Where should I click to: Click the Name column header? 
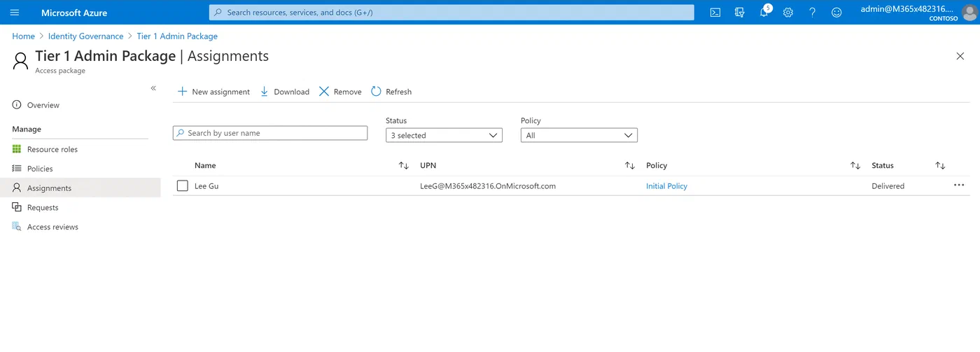(205, 166)
